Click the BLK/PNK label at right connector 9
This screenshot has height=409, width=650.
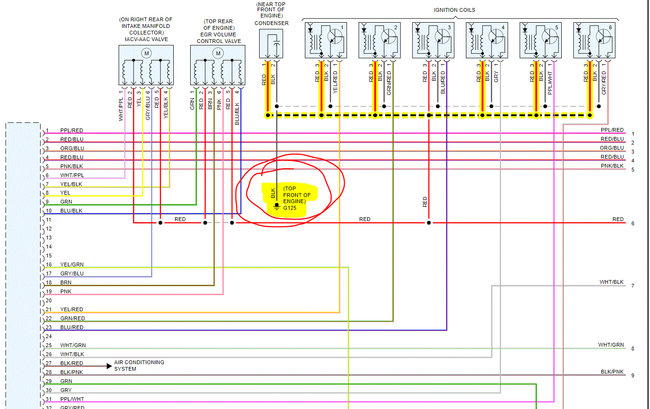pos(612,372)
